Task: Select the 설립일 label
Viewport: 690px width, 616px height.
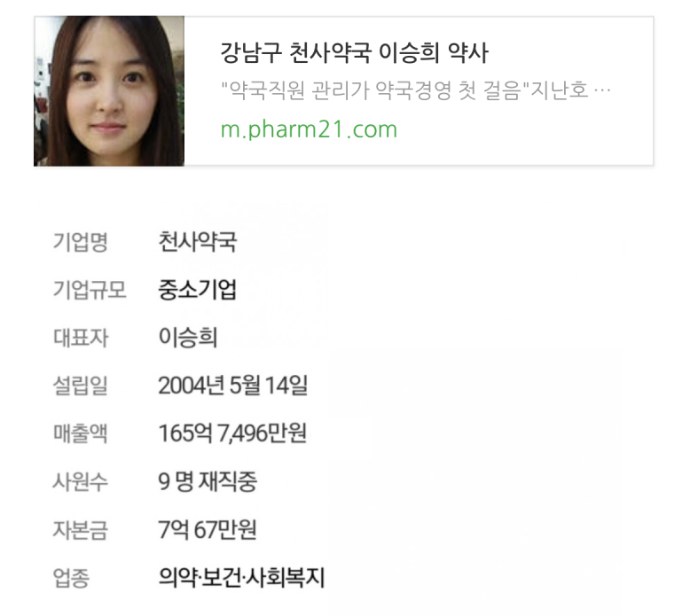Action: 80,386
